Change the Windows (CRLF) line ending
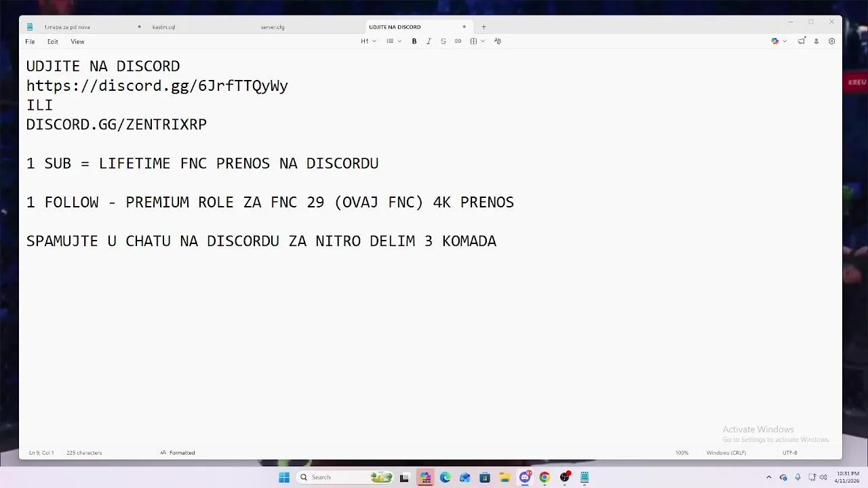The height and width of the screenshot is (488, 868). [726, 453]
